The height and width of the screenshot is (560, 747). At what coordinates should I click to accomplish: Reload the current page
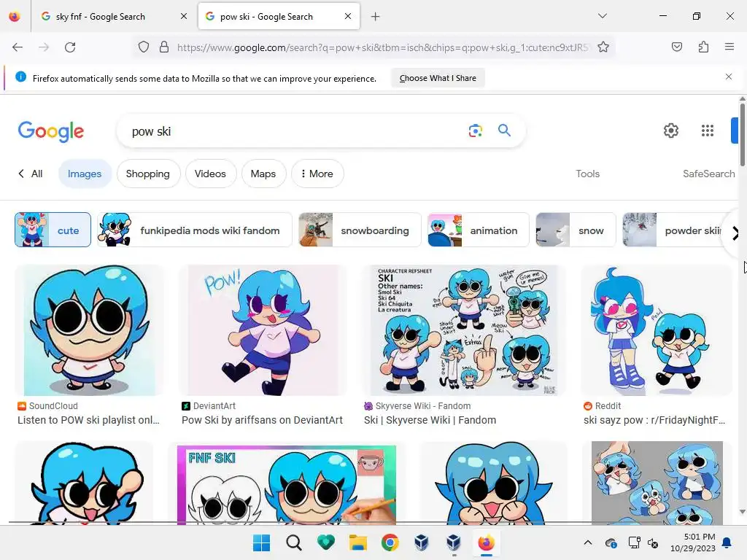[x=70, y=47]
